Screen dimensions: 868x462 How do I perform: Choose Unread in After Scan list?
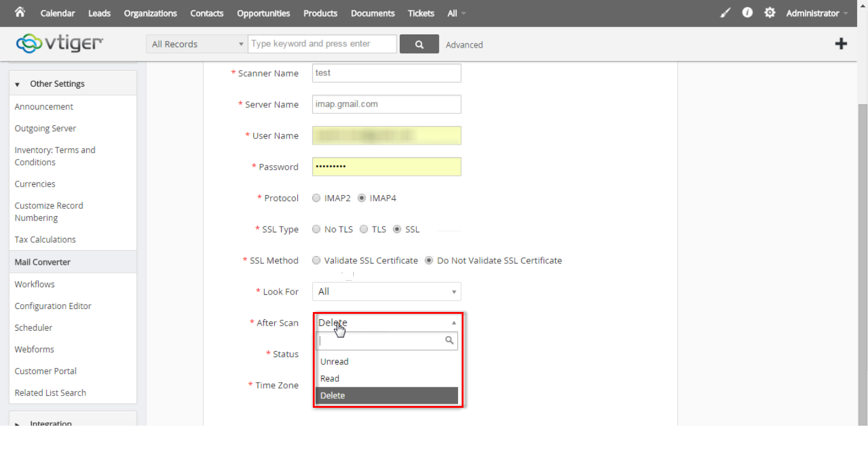click(386, 361)
